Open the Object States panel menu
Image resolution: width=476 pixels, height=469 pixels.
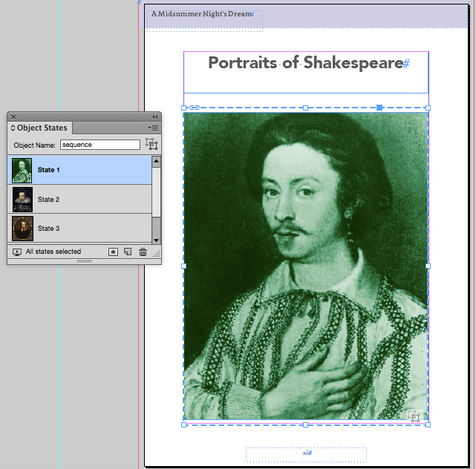tap(153, 128)
